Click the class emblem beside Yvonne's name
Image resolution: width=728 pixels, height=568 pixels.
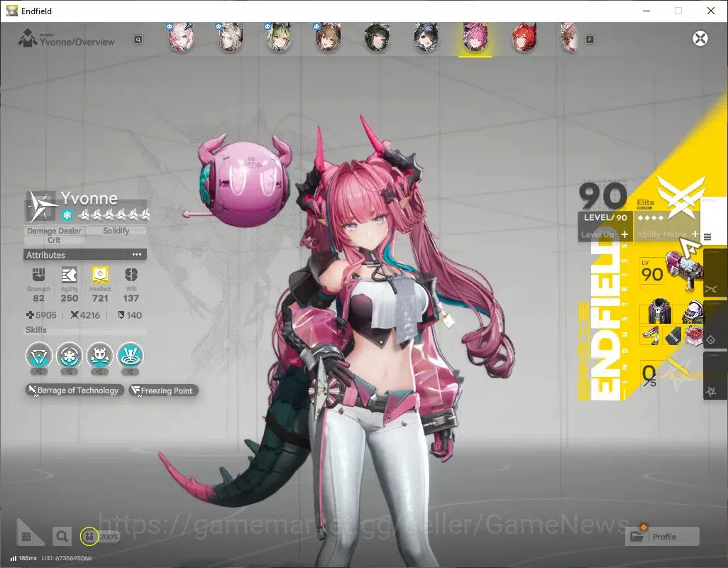click(40, 206)
